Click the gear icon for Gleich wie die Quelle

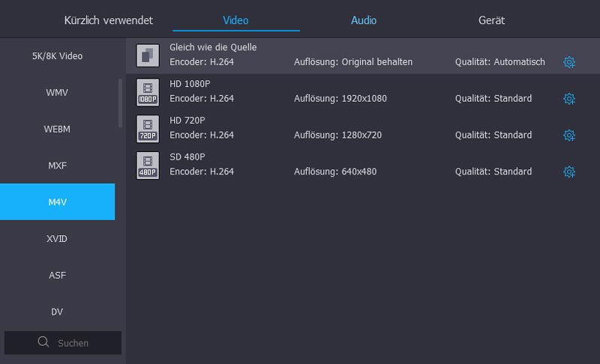click(568, 62)
